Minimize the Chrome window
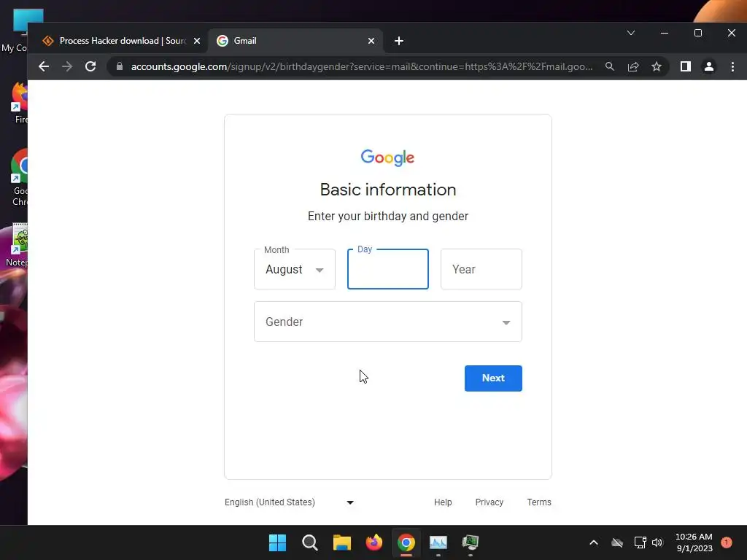The width and height of the screenshot is (747, 560). pyautogui.click(x=665, y=33)
